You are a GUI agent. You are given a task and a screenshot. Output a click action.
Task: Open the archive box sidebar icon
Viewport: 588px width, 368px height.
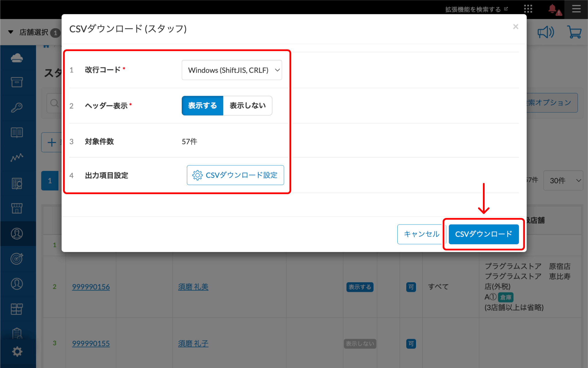[17, 82]
